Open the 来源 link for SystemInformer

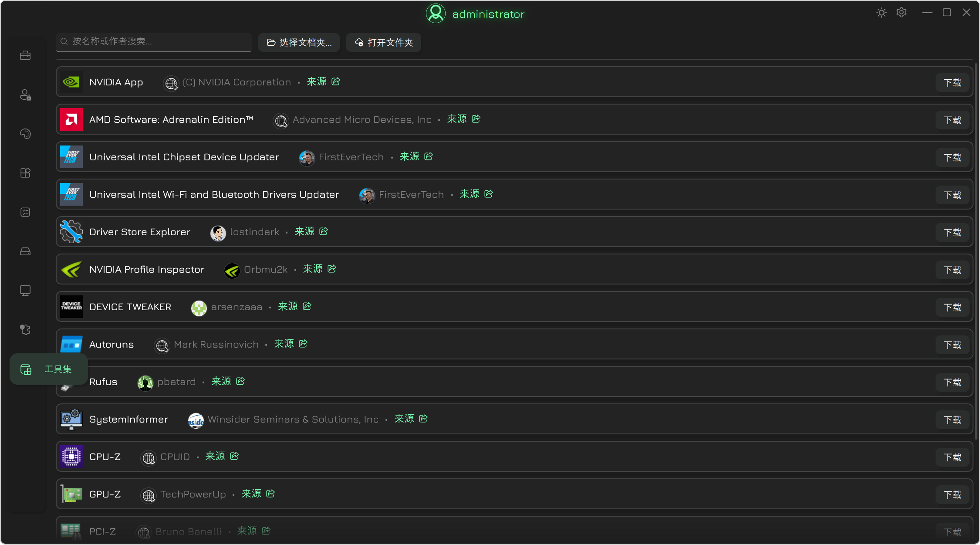pos(411,419)
